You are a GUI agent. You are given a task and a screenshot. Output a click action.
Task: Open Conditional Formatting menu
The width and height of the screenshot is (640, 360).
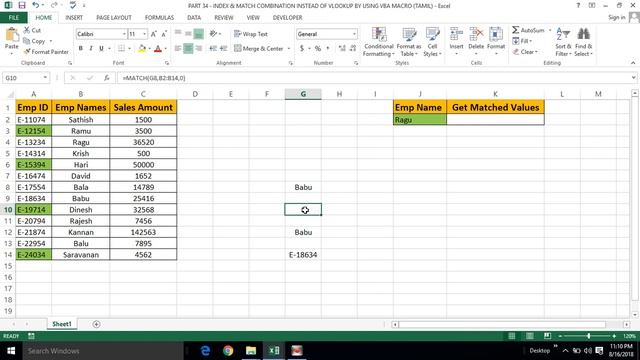coord(379,42)
